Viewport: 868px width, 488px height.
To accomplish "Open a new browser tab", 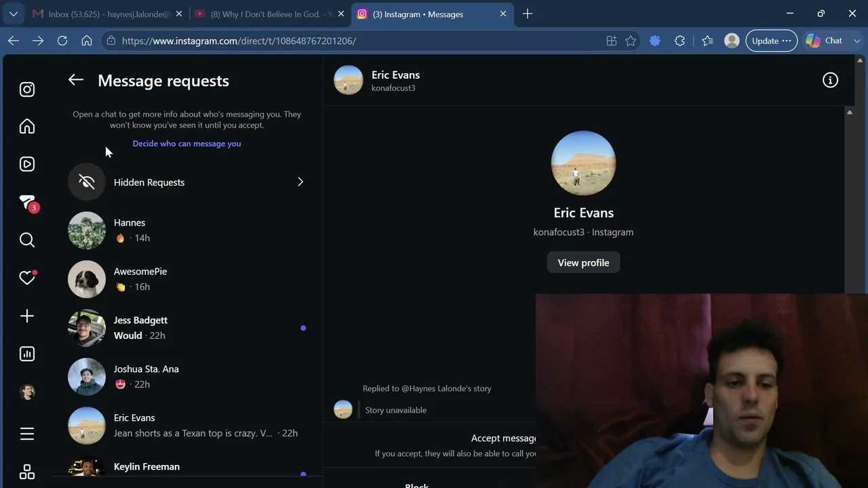I will (528, 14).
